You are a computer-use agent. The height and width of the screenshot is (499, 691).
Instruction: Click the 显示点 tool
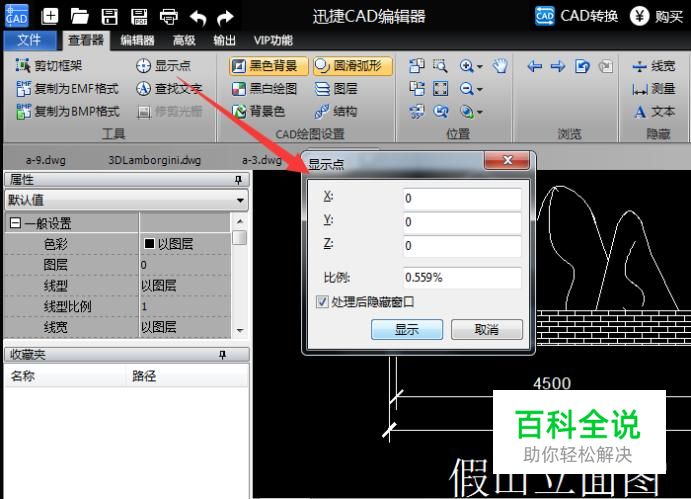tap(163, 66)
